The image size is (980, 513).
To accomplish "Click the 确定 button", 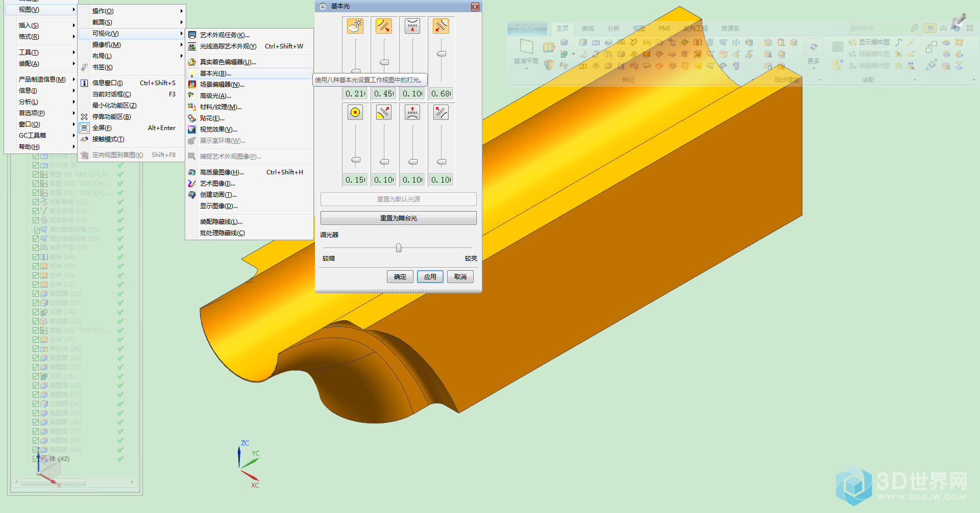I will click(x=400, y=277).
